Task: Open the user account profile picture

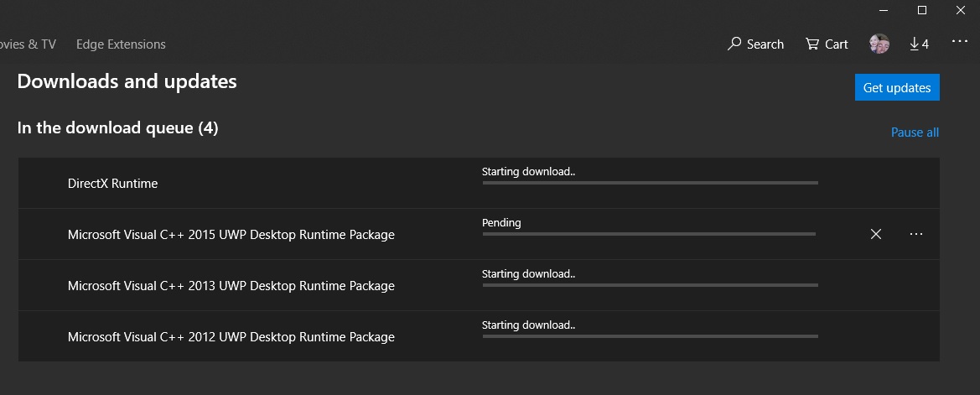Action: (x=879, y=44)
